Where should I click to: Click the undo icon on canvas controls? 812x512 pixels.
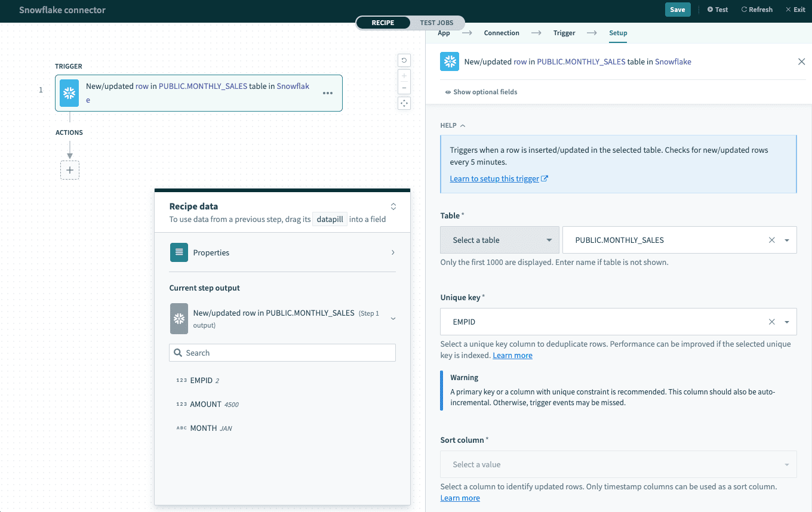[x=404, y=60]
